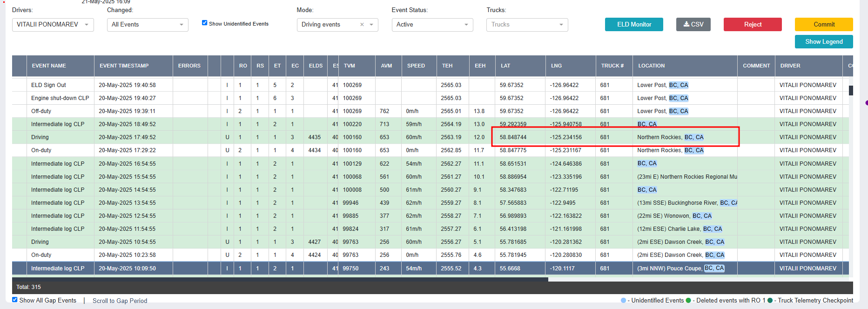
Task: Click the blue Unidentified Events legend dot
Action: [x=623, y=301]
